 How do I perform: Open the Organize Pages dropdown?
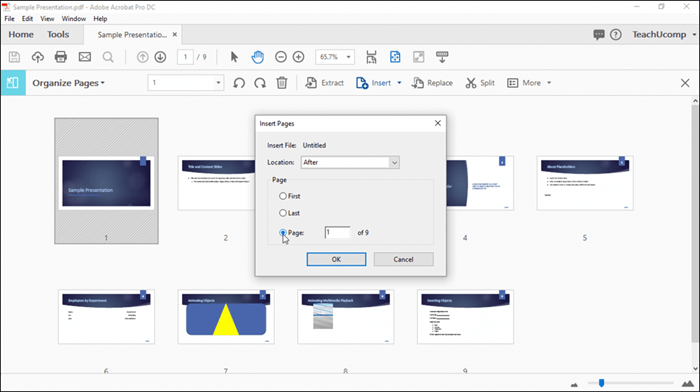click(x=68, y=83)
